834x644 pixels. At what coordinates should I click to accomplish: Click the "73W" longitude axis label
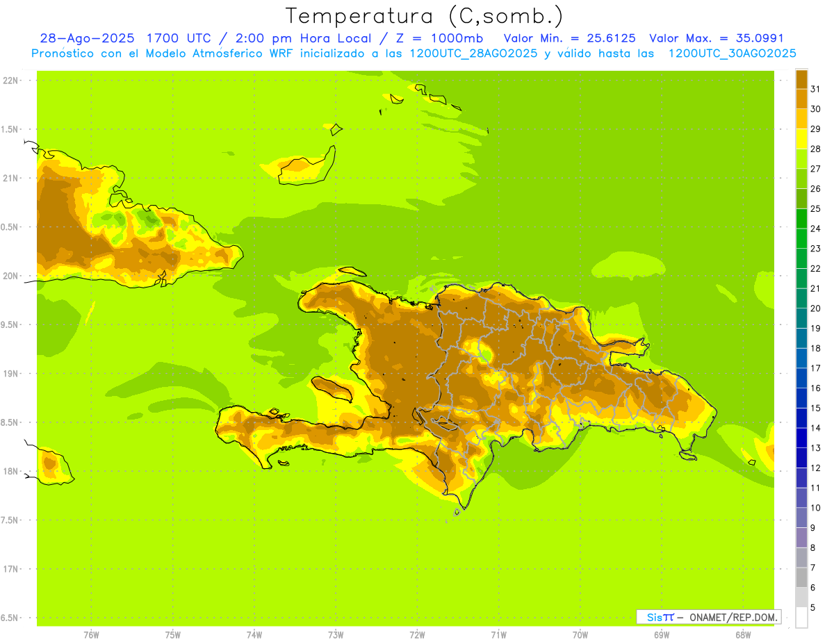click(336, 635)
